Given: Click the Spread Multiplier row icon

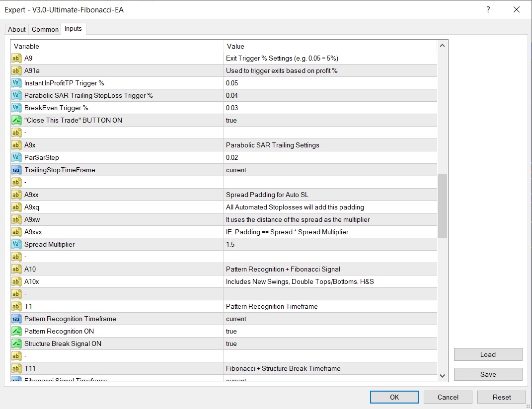Looking at the screenshot, I should 16,244.
